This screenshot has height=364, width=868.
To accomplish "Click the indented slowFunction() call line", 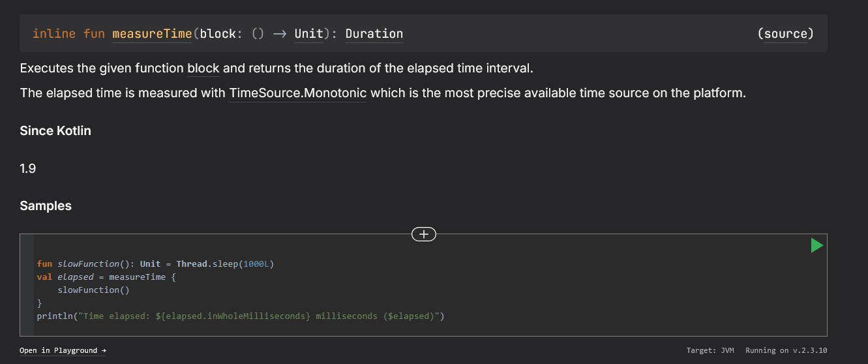I will [93, 290].
